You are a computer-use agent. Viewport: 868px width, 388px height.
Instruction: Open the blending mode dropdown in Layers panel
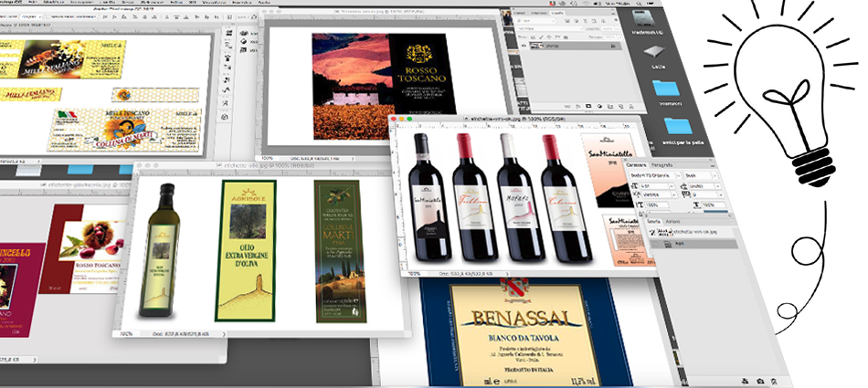coord(550,29)
